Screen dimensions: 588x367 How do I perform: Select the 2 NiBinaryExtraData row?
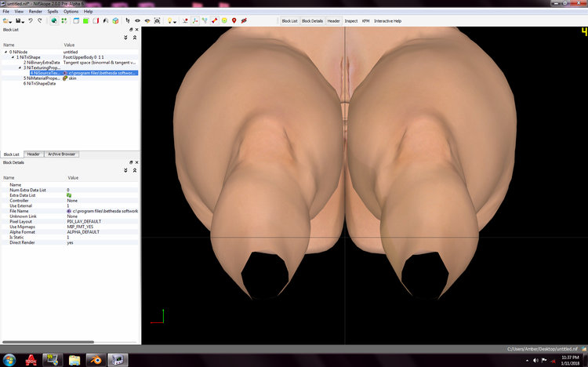[x=70, y=62]
